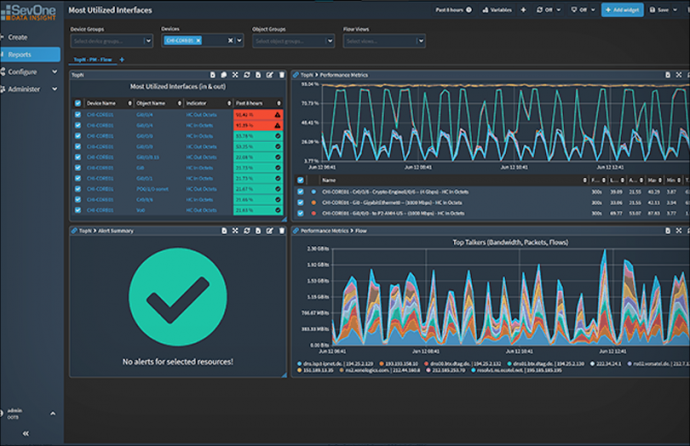Click the trash icon in Alert Summary widget
690x446 pixels.
[x=283, y=230]
